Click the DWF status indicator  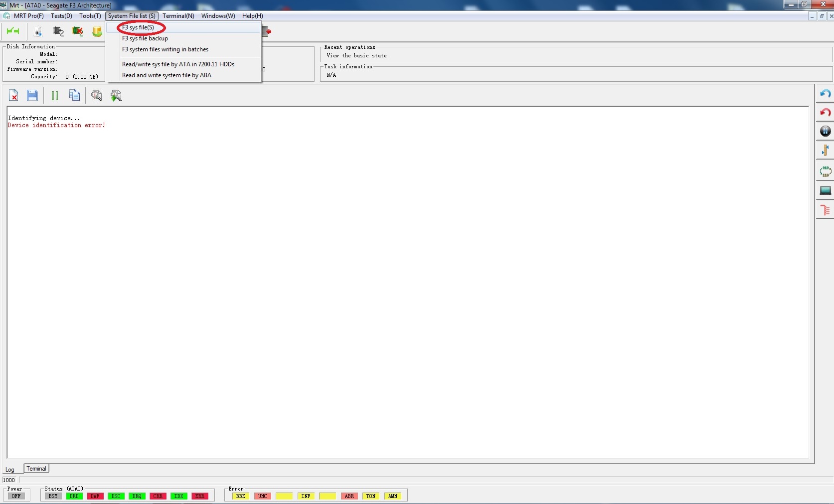click(x=95, y=496)
